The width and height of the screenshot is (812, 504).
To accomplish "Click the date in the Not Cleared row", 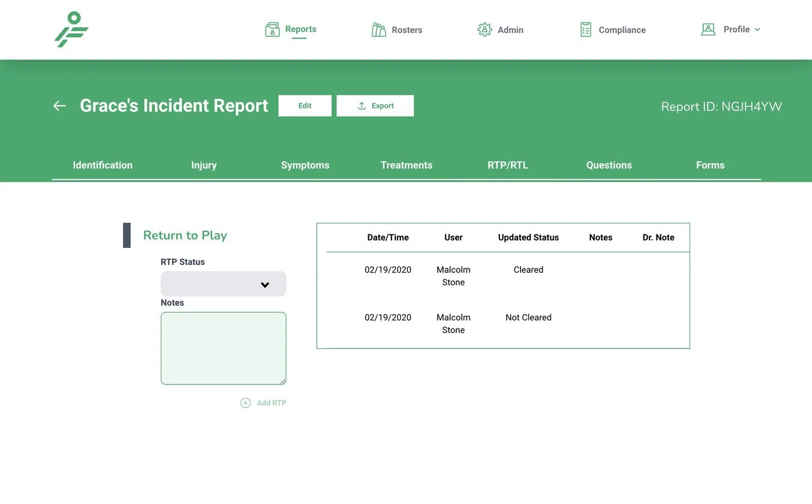I will point(388,317).
